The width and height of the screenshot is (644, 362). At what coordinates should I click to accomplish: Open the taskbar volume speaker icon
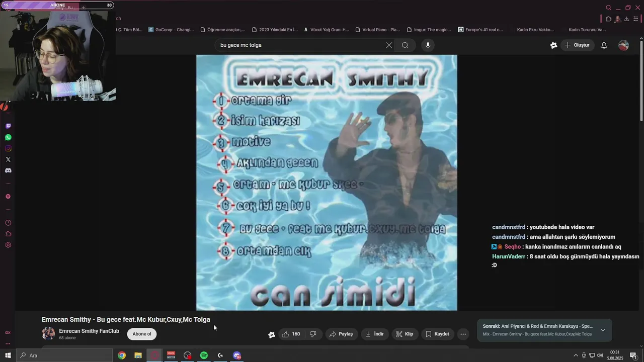tap(600, 355)
